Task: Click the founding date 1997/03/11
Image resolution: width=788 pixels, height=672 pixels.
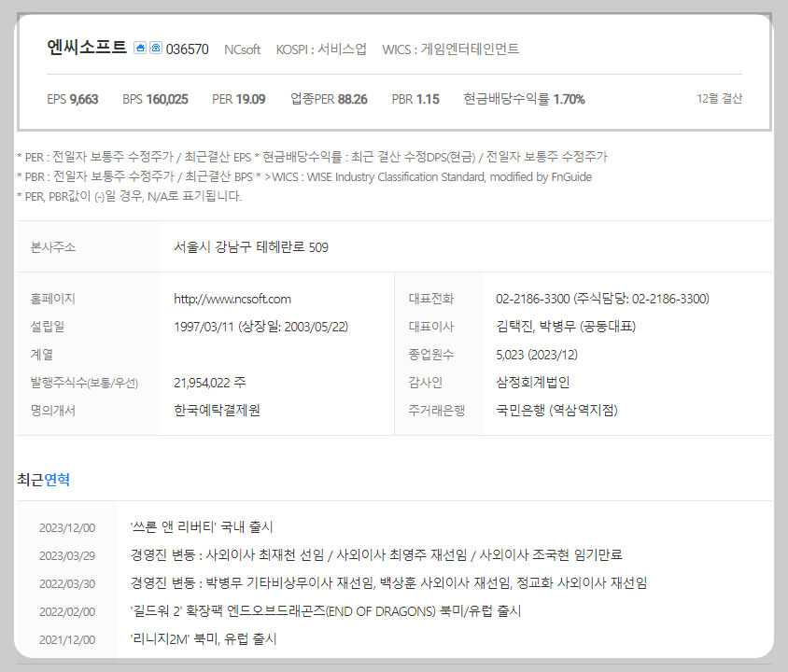Action: coord(204,327)
